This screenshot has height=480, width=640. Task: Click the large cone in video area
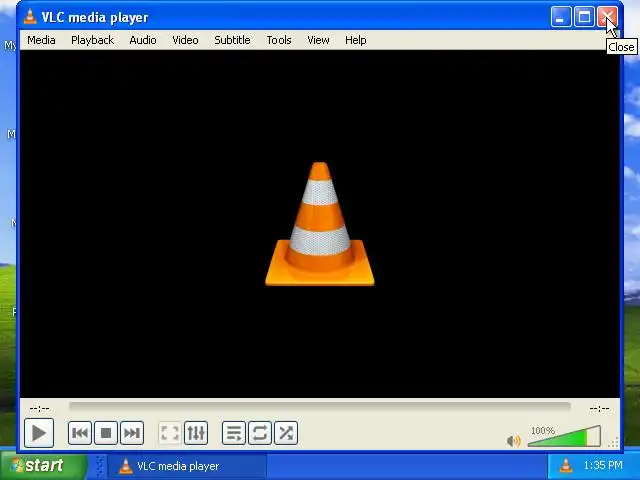click(x=320, y=224)
